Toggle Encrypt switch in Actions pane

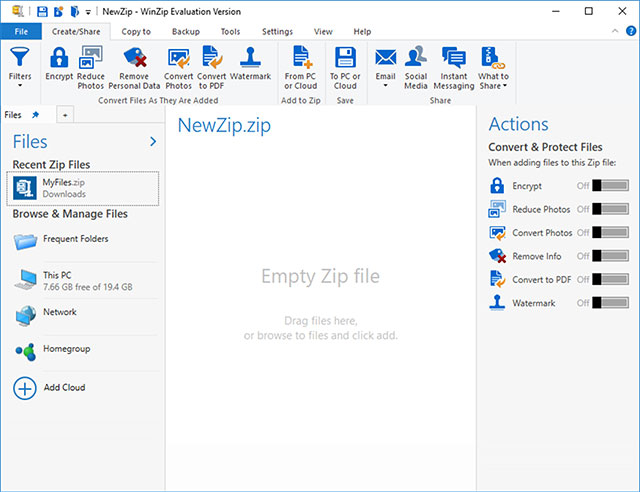point(610,185)
